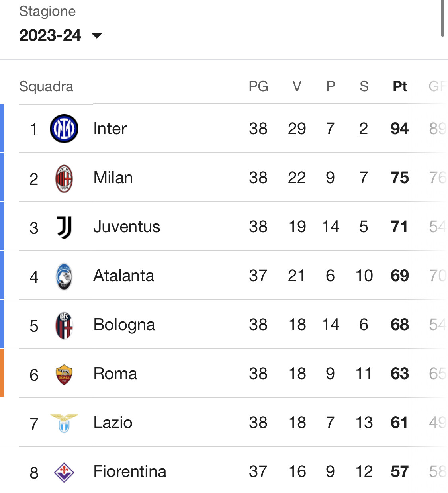This screenshot has width=448, height=493.
Task: Click the AC Milan club crest
Action: coord(64,178)
